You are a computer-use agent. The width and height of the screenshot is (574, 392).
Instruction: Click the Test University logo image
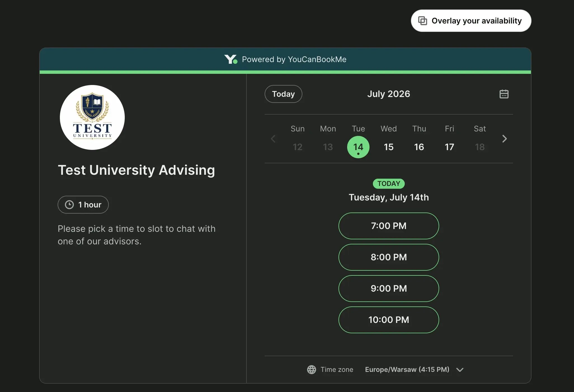coord(92,117)
